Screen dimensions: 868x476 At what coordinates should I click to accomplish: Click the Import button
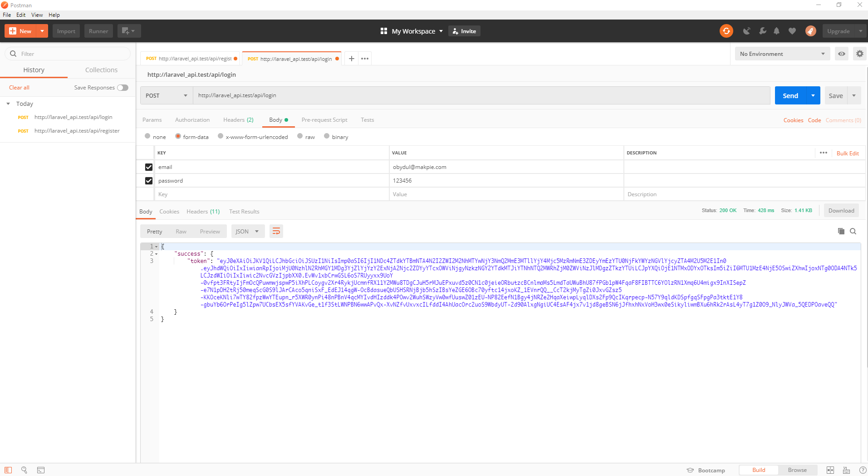(66, 31)
